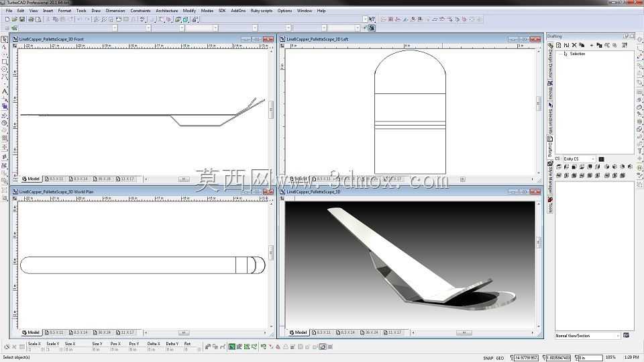This screenshot has width=644, height=362.
Task: Open the Selection Info side tab
Action: pyautogui.click(x=550, y=118)
